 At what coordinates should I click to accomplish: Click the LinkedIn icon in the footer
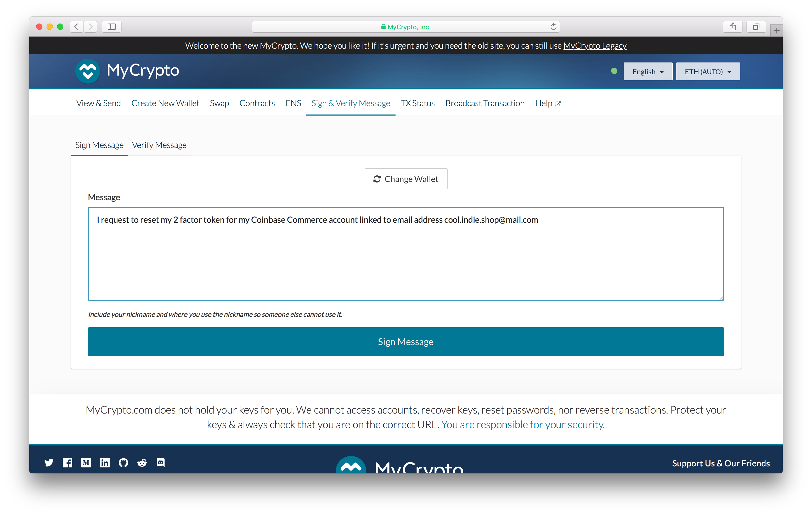(x=104, y=462)
